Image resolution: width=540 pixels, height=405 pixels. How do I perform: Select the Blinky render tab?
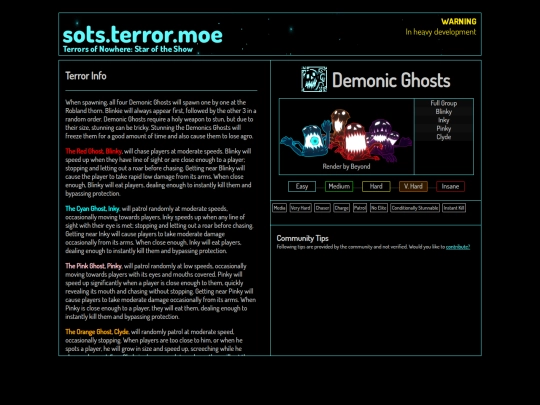click(x=444, y=112)
